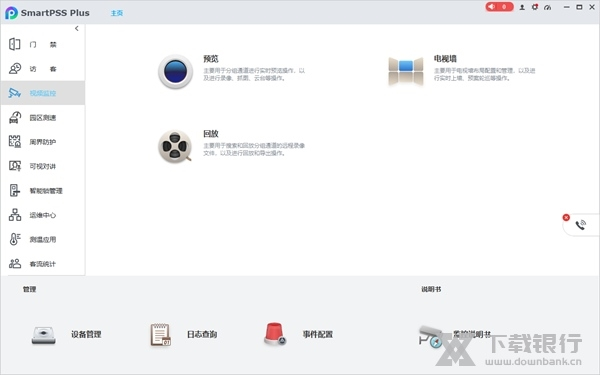Collapse the left sidebar with chevron
600x375 pixels.
[77, 28]
